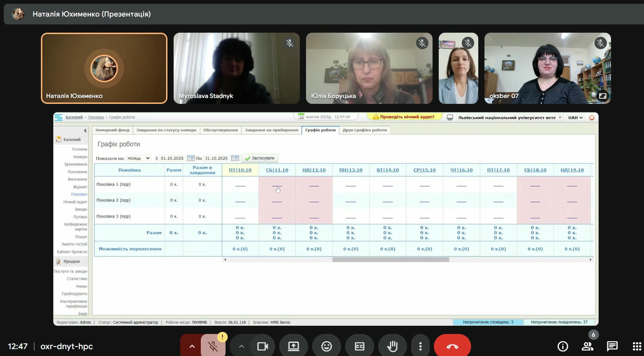Click the raise hand icon
This screenshot has width=644, height=356.
[x=392, y=346]
